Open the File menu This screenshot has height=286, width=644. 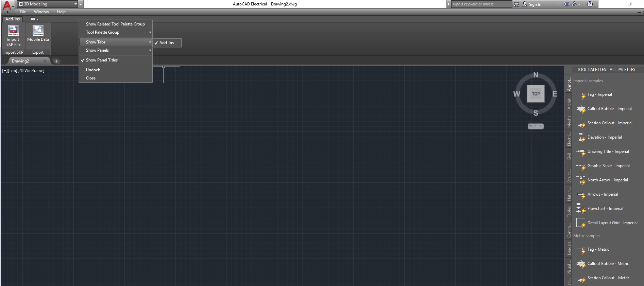(x=23, y=12)
